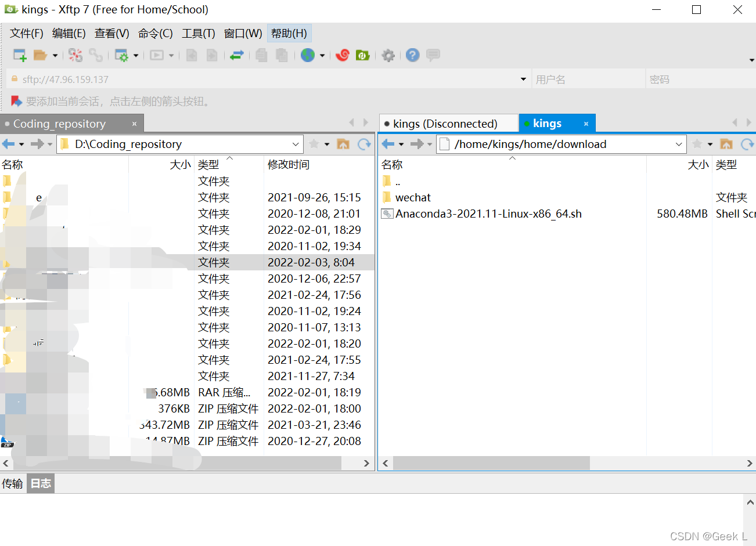
Task: Sort remote pane by 大小 column
Action: click(x=679, y=165)
